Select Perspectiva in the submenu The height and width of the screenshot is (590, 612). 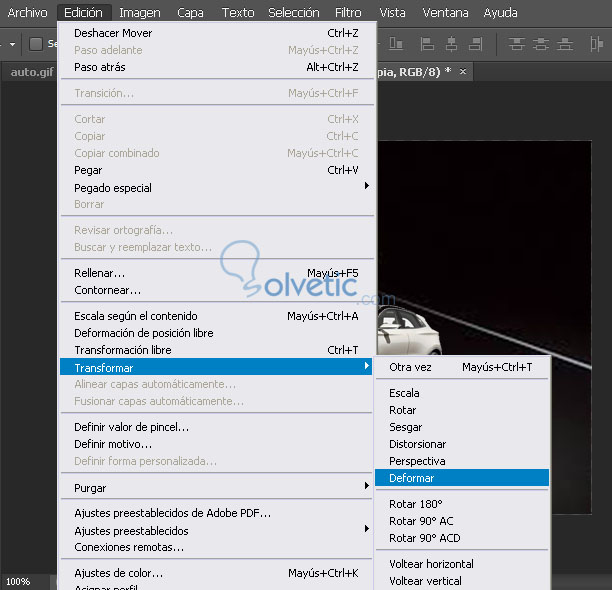[x=462, y=461]
